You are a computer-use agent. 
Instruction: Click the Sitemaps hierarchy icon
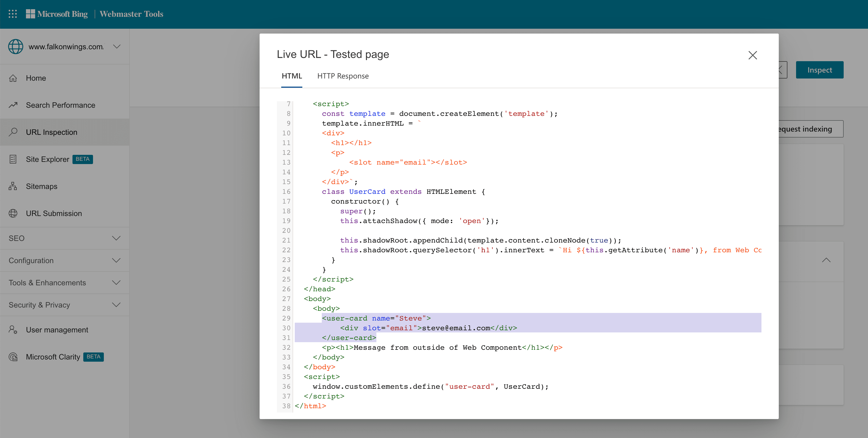[x=13, y=186]
